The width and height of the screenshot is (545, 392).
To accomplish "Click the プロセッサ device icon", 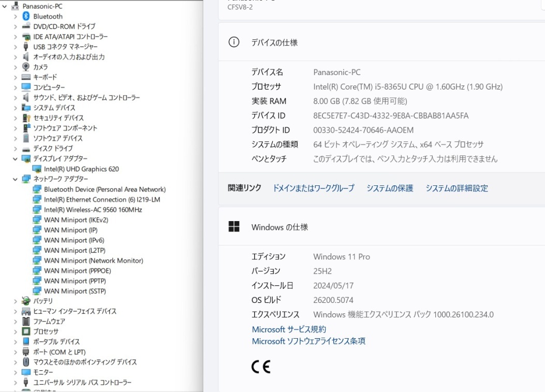I will pos(26,331).
